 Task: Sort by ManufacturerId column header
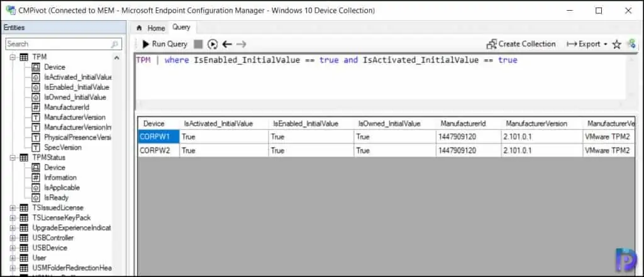[469, 124]
